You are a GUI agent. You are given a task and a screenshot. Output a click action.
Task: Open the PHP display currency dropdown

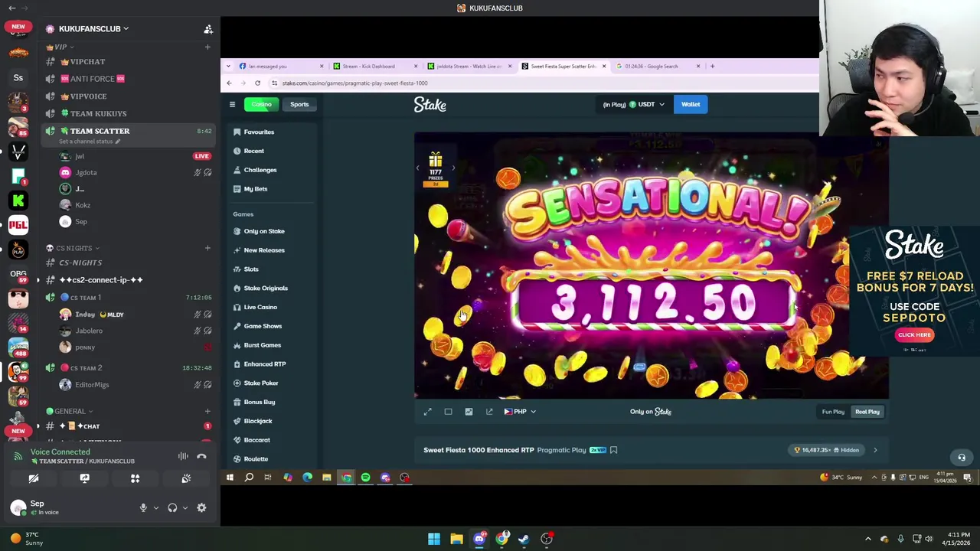click(520, 412)
